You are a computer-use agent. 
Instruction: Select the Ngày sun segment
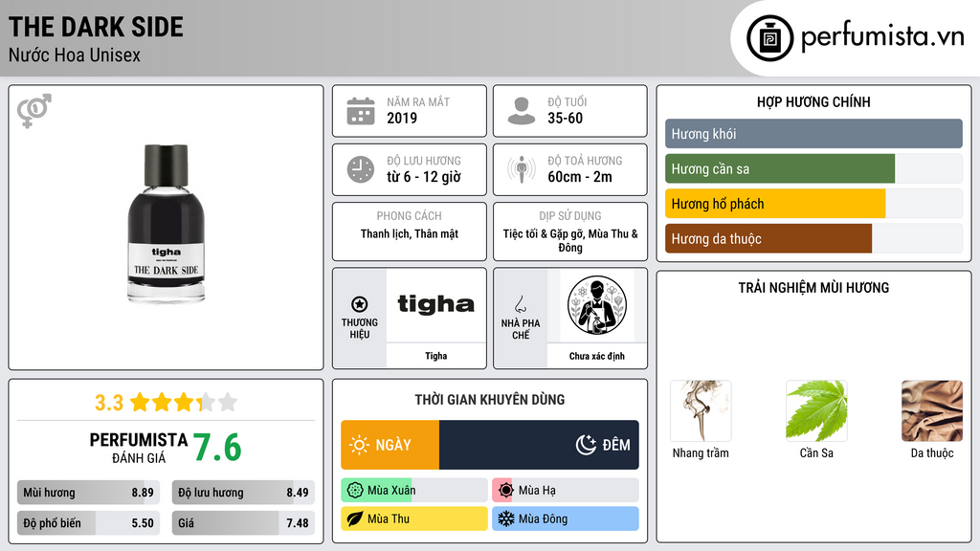click(x=390, y=445)
